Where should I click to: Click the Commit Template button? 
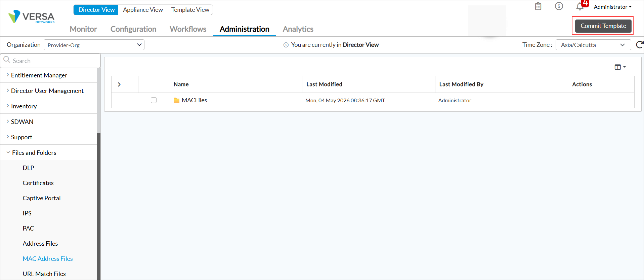603,26
